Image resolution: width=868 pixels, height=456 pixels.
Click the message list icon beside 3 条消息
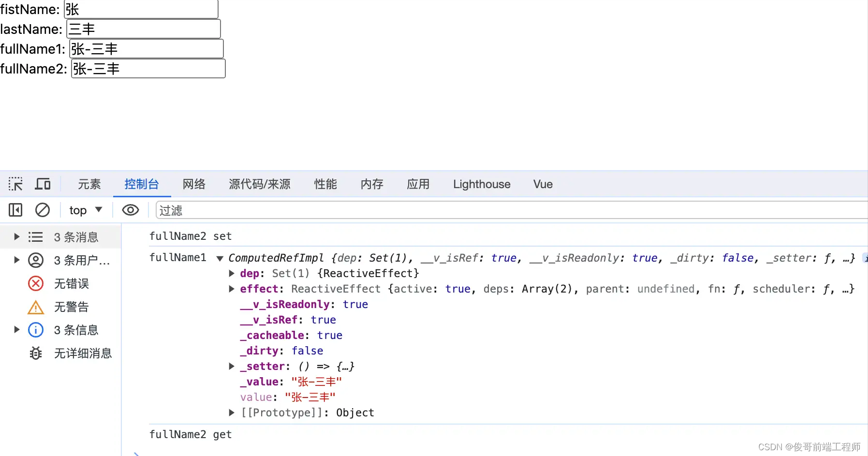[36, 237]
